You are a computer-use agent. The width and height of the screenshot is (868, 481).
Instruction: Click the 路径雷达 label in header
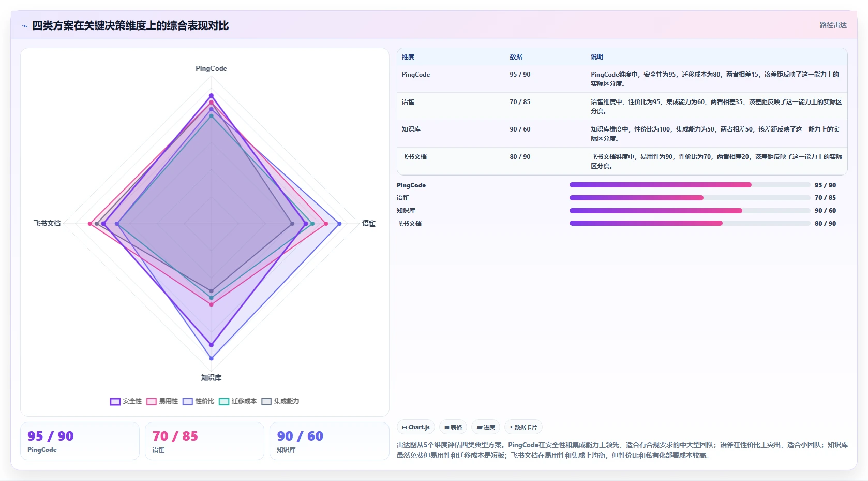pyautogui.click(x=833, y=25)
